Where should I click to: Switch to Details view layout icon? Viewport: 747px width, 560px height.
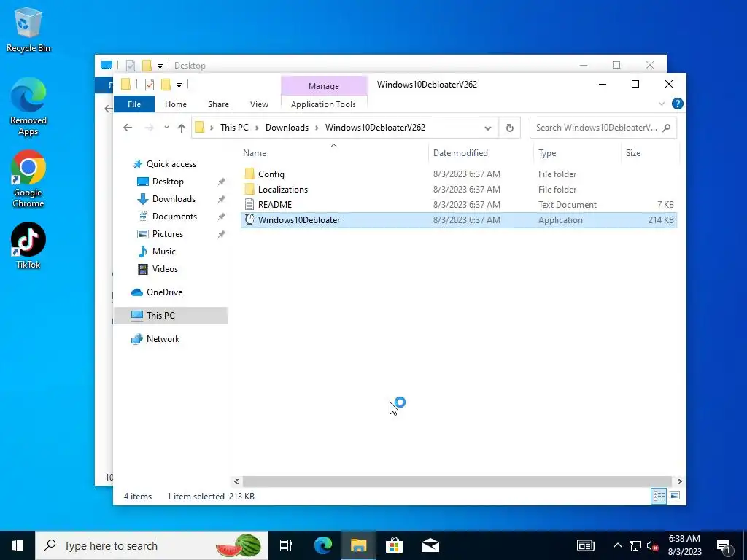pyautogui.click(x=659, y=496)
